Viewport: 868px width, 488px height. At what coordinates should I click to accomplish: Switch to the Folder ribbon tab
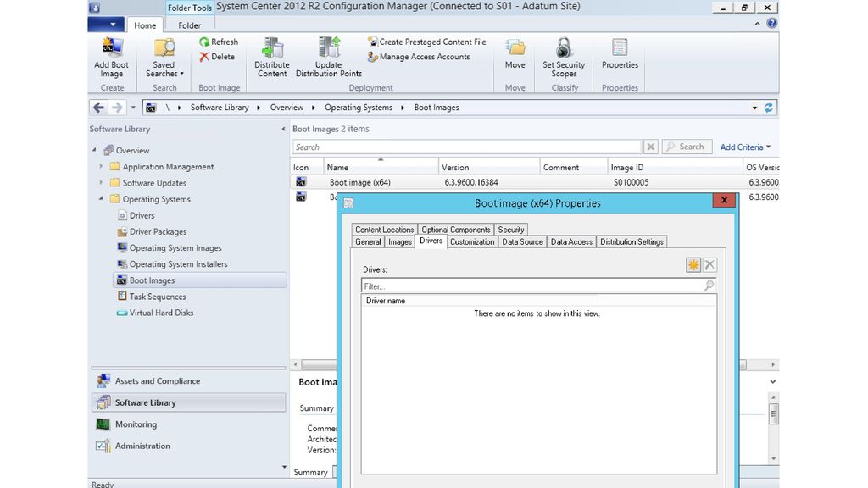pos(189,25)
